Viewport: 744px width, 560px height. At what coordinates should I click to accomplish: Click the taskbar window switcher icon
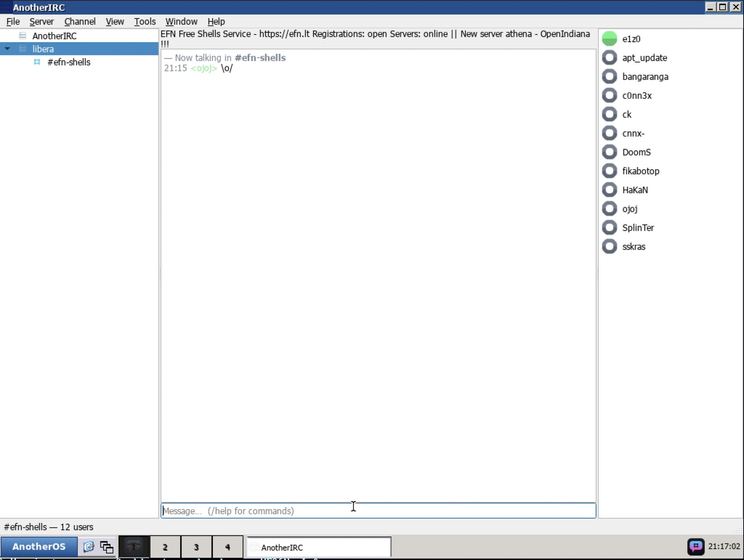[107, 547]
